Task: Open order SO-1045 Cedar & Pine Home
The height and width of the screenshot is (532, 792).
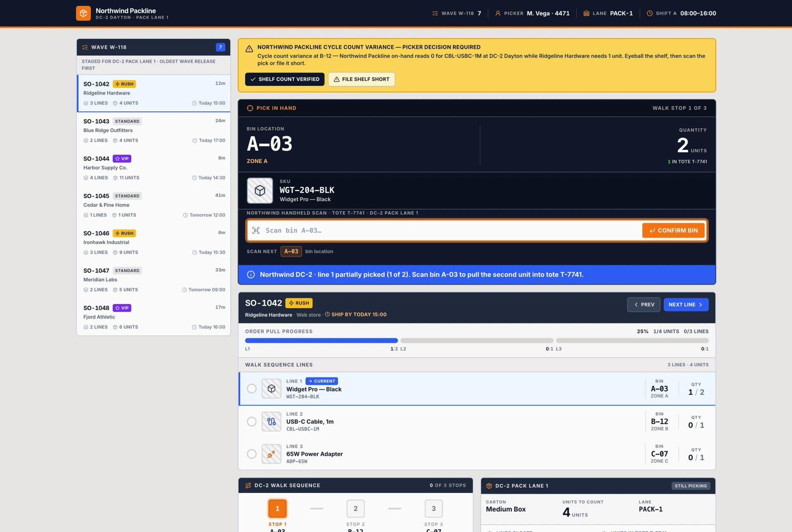Action: (153, 205)
